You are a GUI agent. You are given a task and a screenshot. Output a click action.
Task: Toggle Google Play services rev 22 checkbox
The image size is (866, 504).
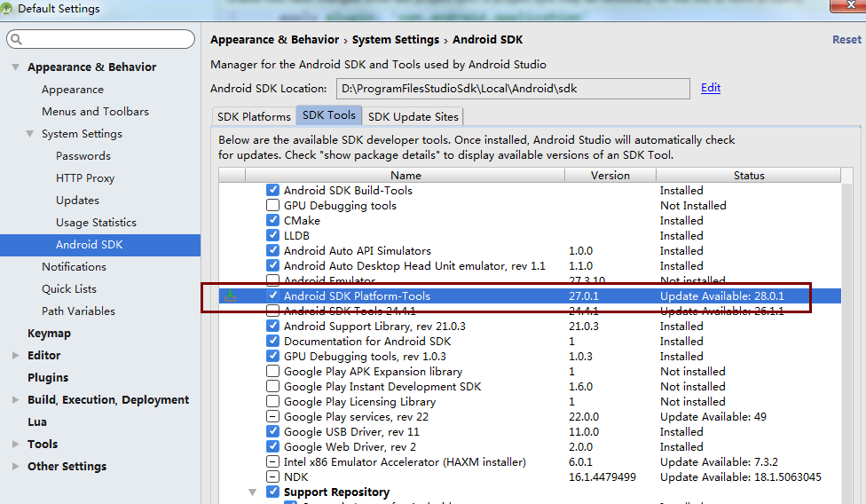point(272,416)
